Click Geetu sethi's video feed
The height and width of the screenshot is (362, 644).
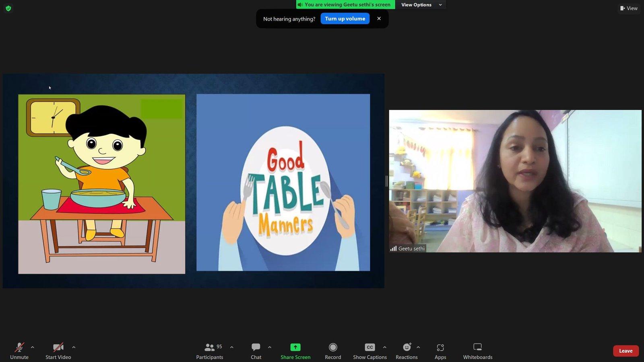click(x=515, y=181)
